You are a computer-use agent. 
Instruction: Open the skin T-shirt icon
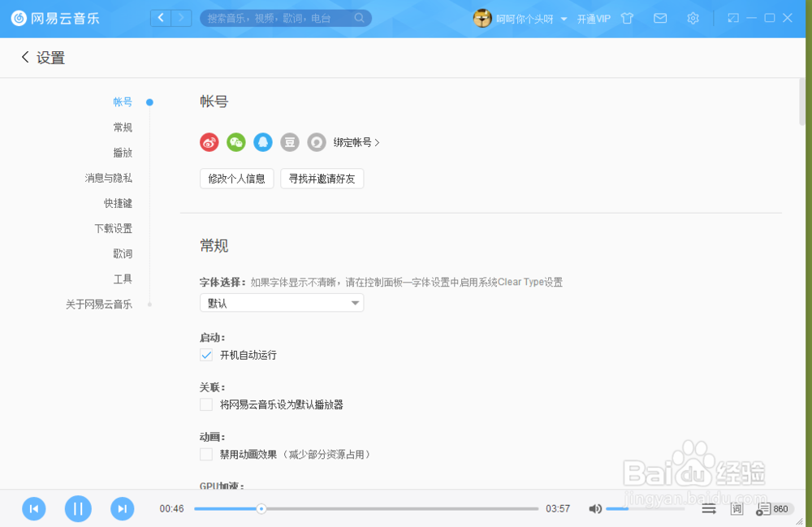pyautogui.click(x=627, y=19)
